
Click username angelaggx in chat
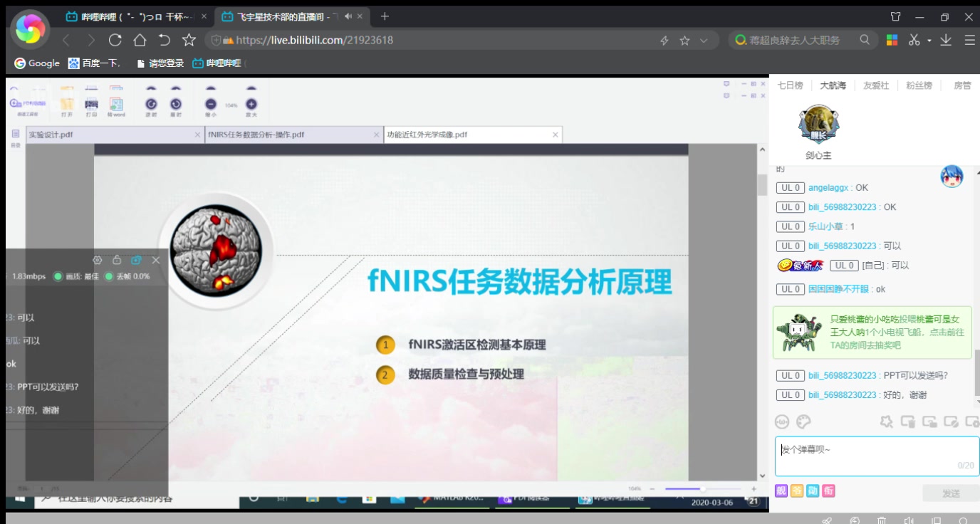click(x=828, y=188)
